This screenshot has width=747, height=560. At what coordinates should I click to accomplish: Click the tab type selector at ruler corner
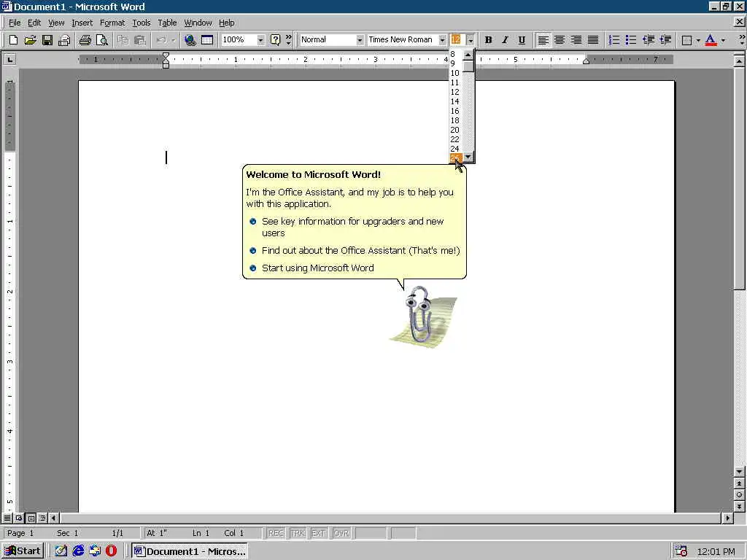pos(9,60)
